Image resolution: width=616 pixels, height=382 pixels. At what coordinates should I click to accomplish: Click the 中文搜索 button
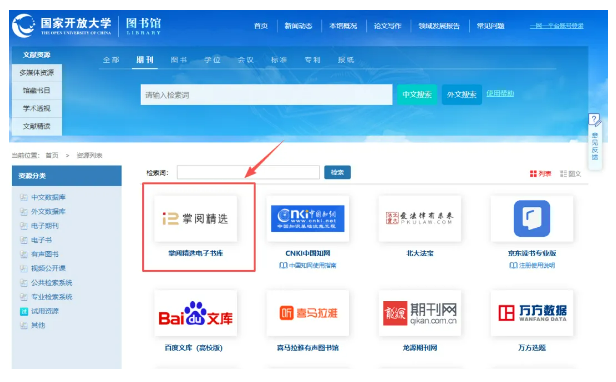click(x=417, y=94)
